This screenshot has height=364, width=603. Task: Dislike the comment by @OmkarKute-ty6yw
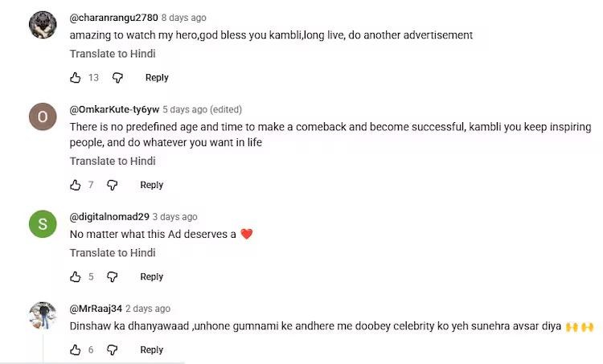pyautogui.click(x=113, y=186)
